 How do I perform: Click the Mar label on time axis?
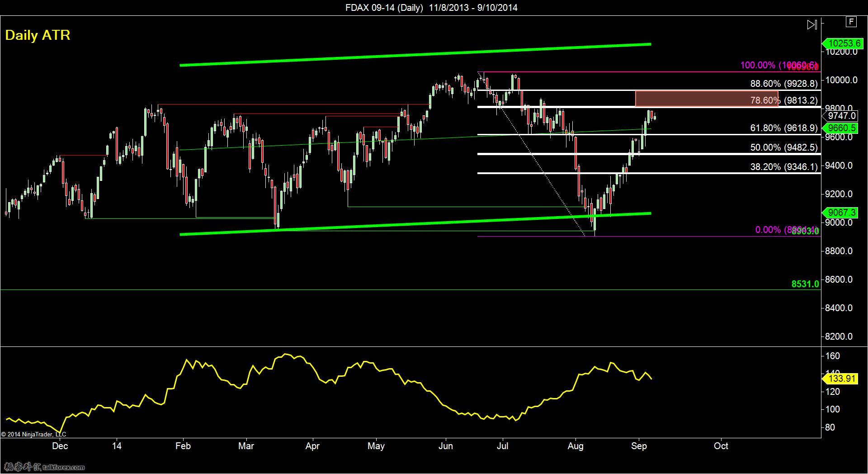pyautogui.click(x=246, y=446)
